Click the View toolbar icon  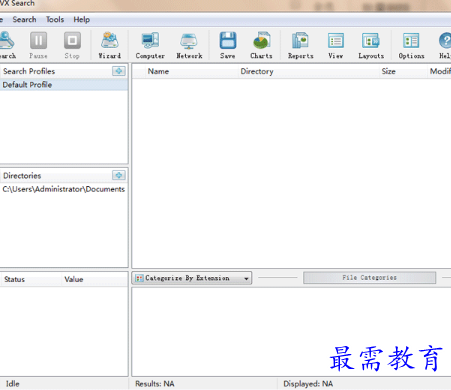[x=336, y=45]
